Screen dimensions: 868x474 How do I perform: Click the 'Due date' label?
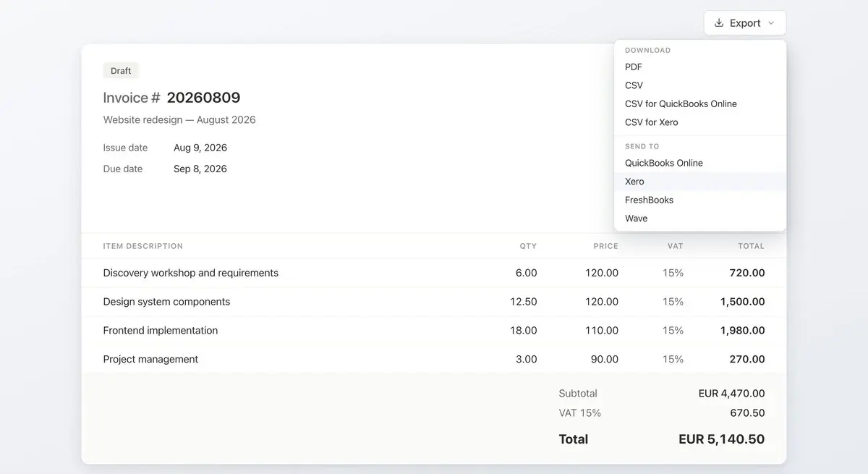click(123, 169)
